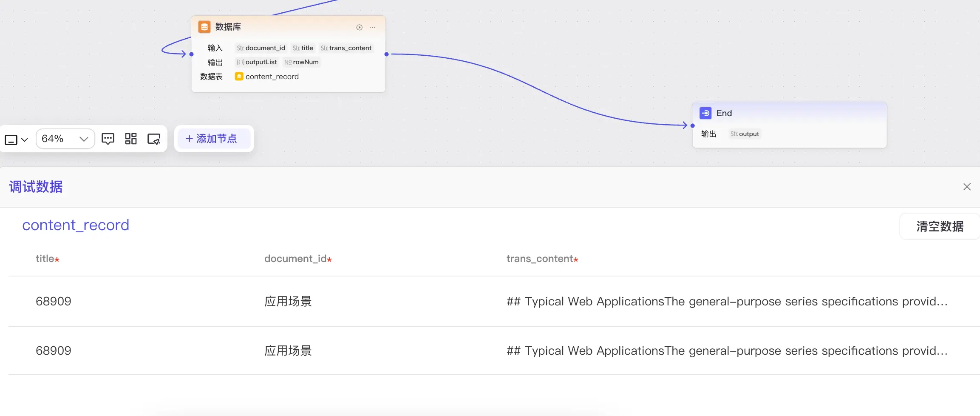The height and width of the screenshot is (416, 980).
Task: Click the output tag in End node
Action: (745, 134)
